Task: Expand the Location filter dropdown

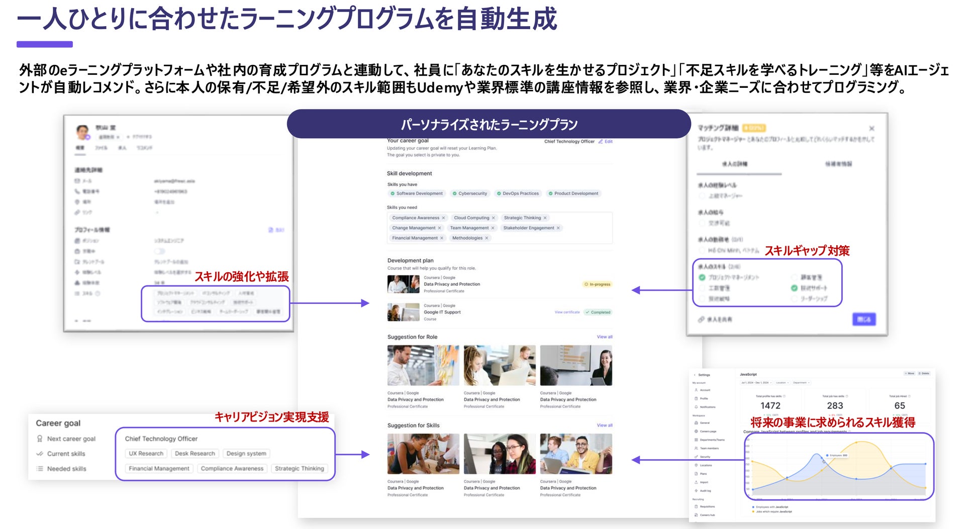Action: point(782,383)
